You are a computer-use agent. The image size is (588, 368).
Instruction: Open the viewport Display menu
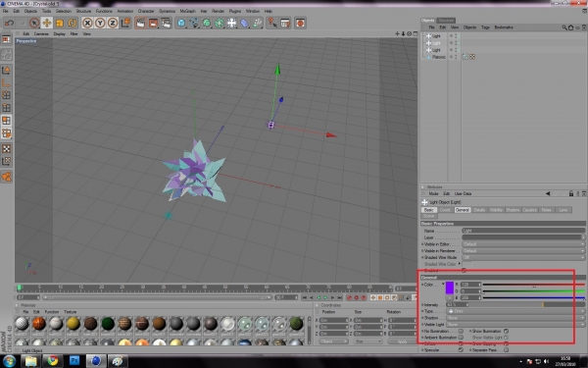pyautogui.click(x=60, y=33)
